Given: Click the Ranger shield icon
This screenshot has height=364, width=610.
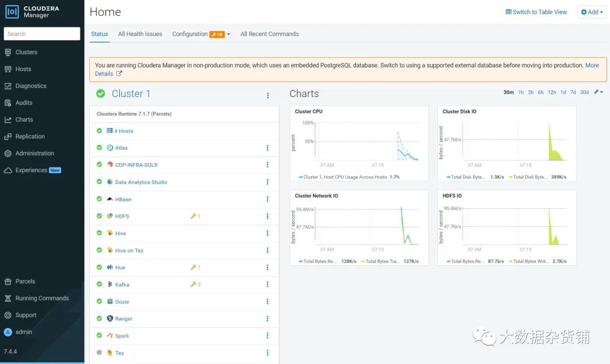Looking at the screenshot, I should [110, 318].
